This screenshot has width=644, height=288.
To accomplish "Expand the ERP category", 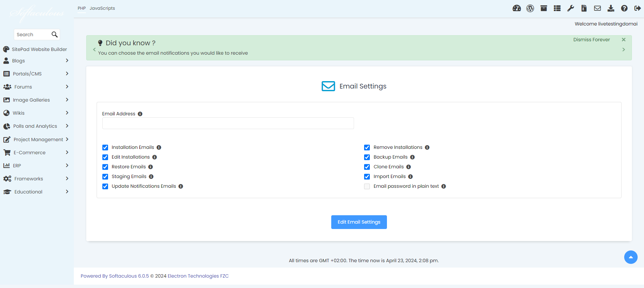I will (x=36, y=166).
